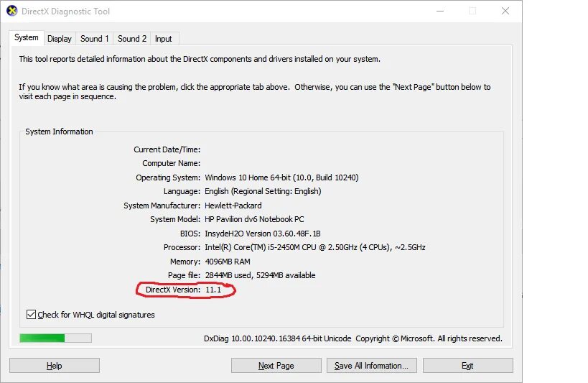Minimize the DirectX Diagnostic Tool window
Viewport: 588px width, 383px height.
(x=440, y=11)
